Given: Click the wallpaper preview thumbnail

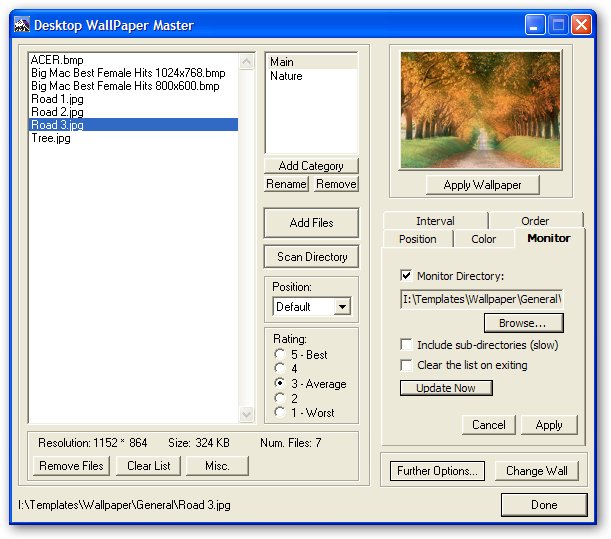Looking at the screenshot, I should click(481, 111).
